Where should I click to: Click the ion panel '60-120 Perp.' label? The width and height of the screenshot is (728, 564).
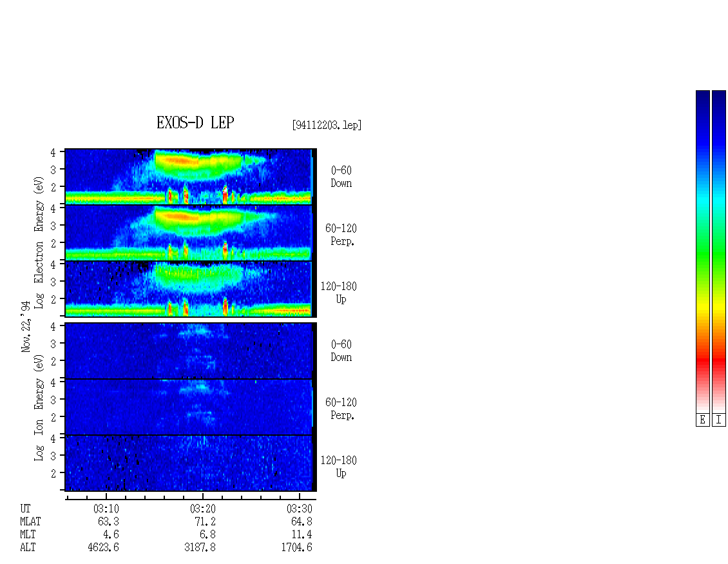(x=341, y=409)
